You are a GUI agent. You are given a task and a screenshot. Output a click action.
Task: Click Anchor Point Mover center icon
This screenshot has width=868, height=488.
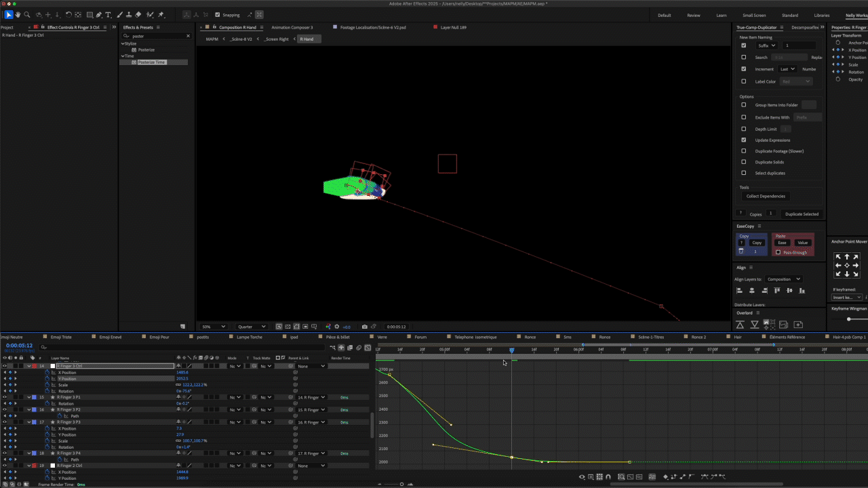[x=847, y=265]
